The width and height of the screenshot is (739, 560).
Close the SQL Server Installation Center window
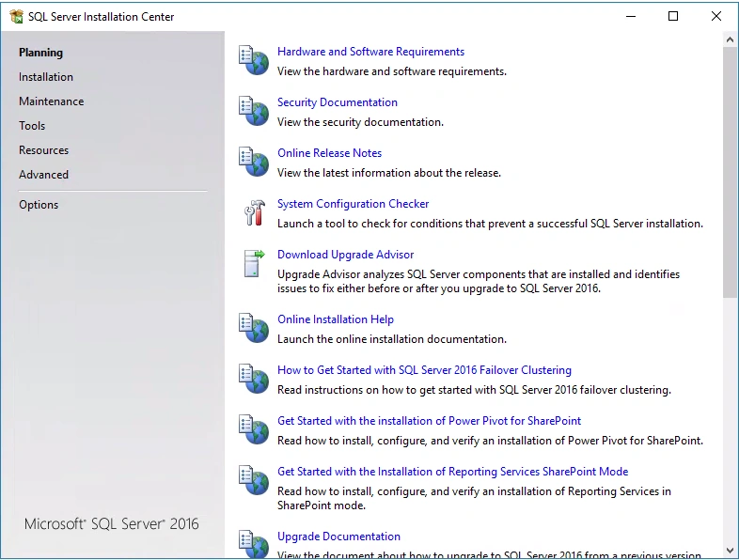[x=716, y=17]
